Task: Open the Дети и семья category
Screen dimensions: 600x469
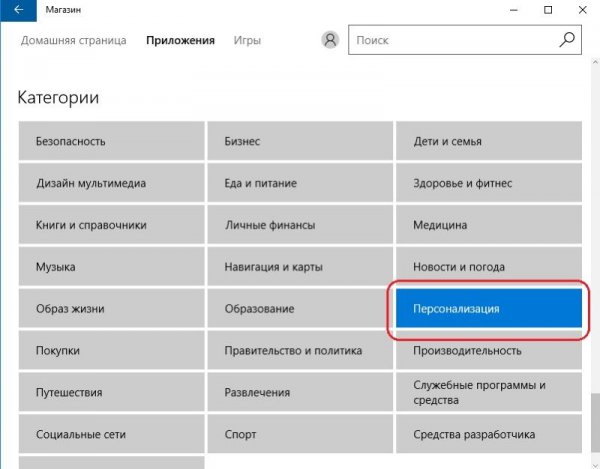Action: click(488, 142)
